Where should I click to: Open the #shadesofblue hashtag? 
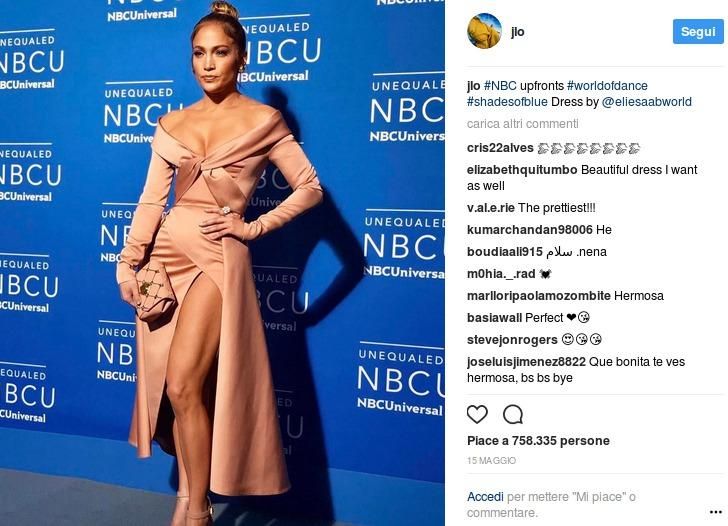[x=507, y=102]
